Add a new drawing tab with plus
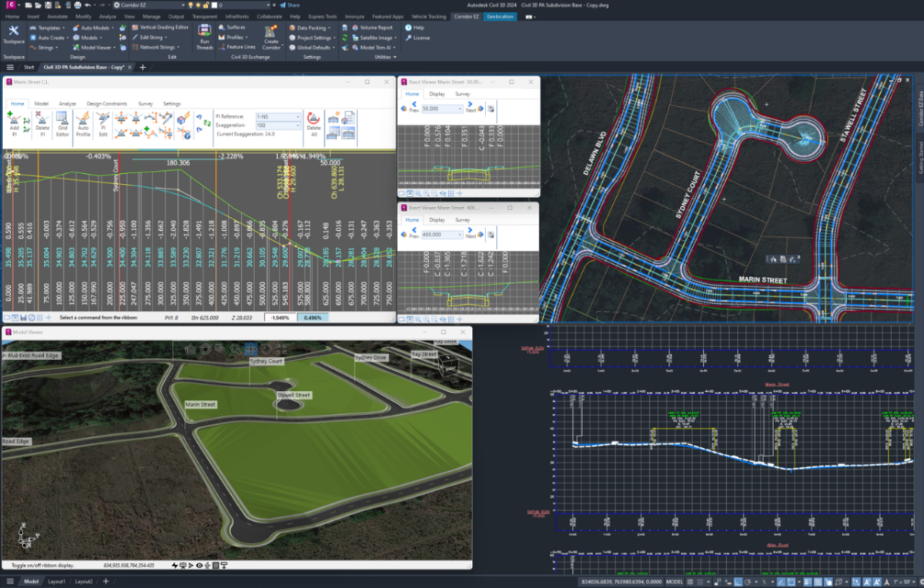The image size is (924, 588). pyautogui.click(x=142, y=67)
